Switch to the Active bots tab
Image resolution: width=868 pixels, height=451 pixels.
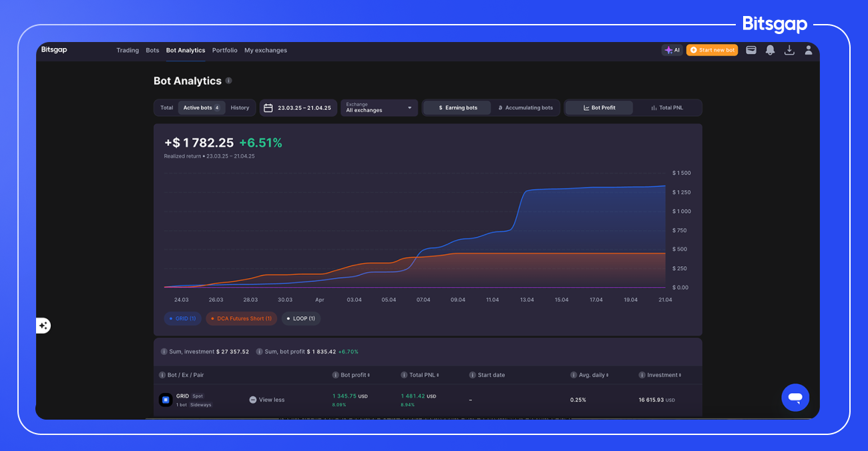[202, 108]
